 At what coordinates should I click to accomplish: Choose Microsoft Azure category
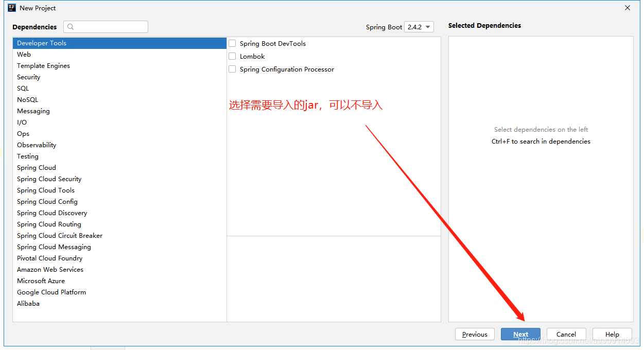(119, 281)
